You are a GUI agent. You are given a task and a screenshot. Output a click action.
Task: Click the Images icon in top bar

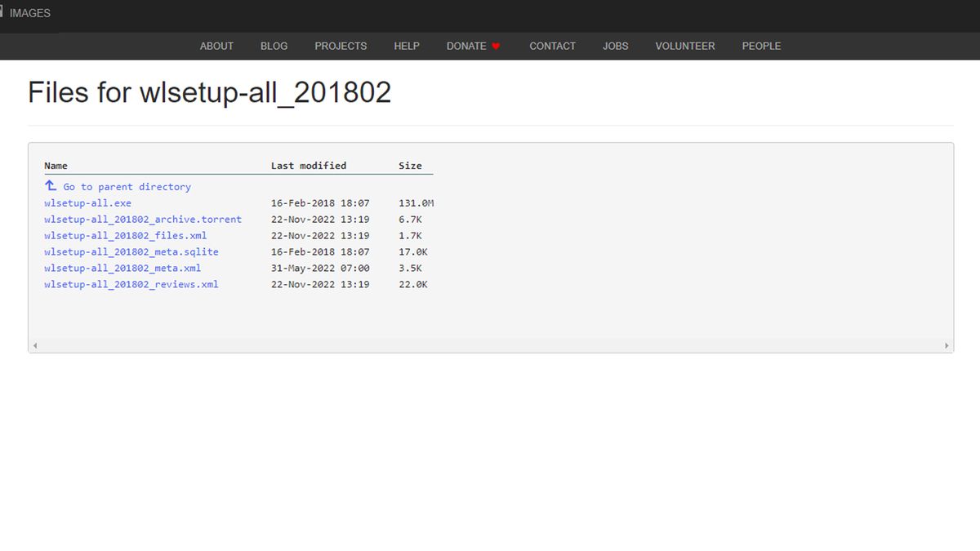pos(2,13)
